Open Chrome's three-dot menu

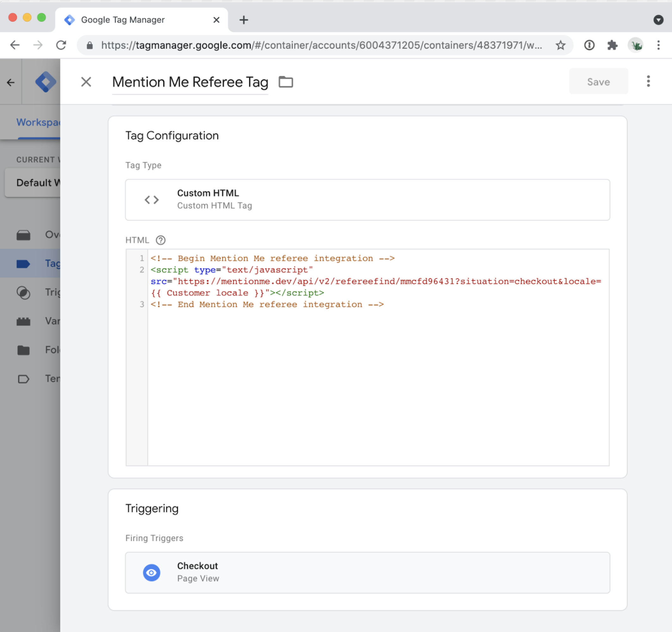tap(658, 45)
